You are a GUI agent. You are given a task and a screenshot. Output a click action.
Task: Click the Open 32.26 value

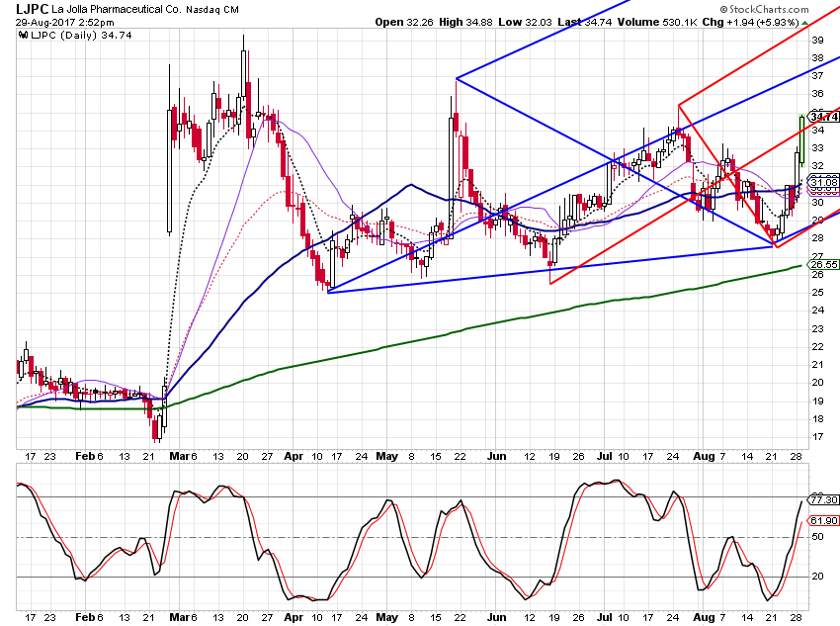coord(404,22)
